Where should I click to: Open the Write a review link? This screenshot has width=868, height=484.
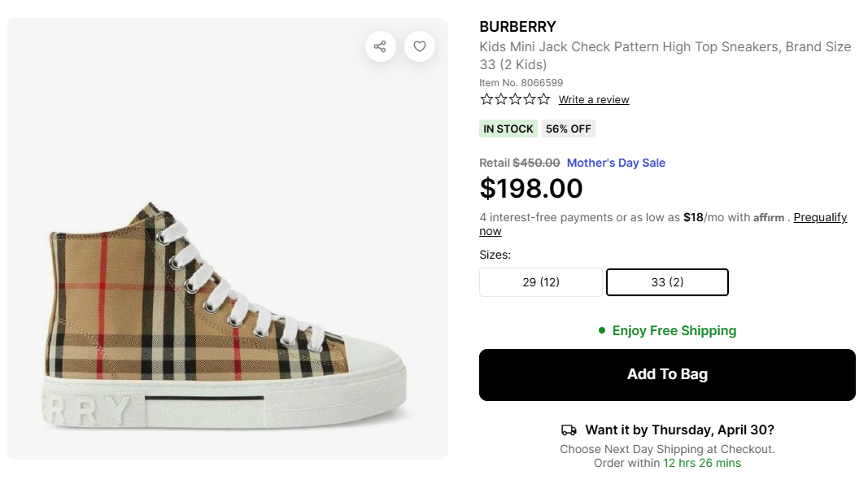coord(594,100)
